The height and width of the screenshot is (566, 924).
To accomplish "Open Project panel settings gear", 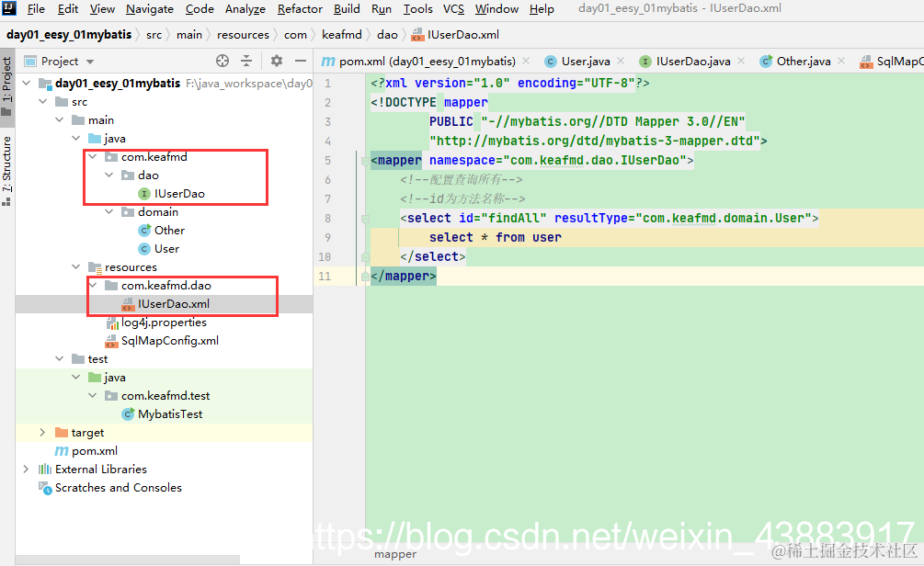I will (277, 61).
